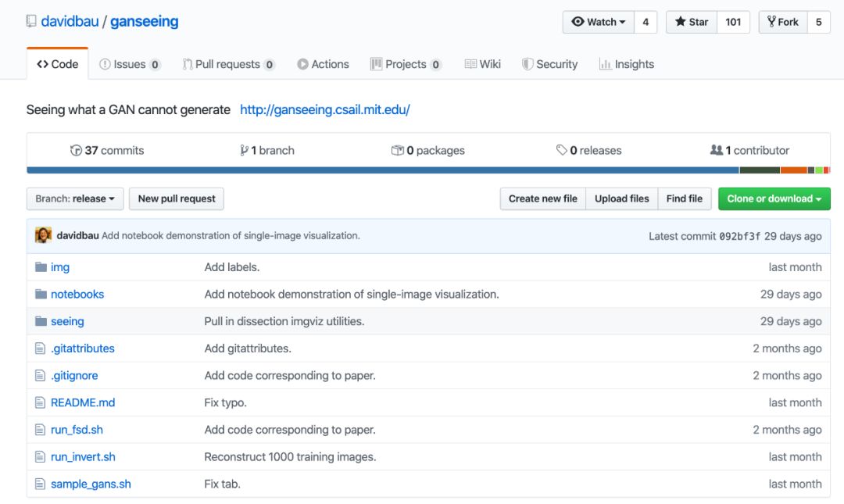
Task: Open the Watch notifications dropdown
Action: pyautogui.click(x=599, y=22)
